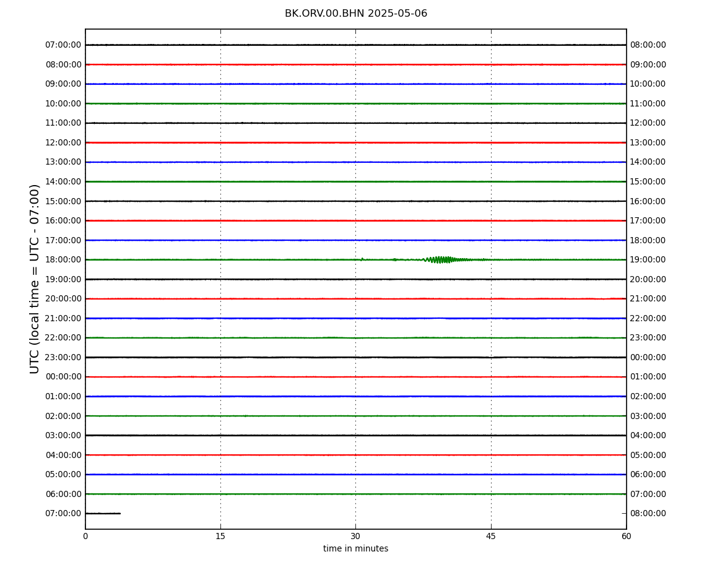Click the short partial black trace in the last row

tap(103, 514)
